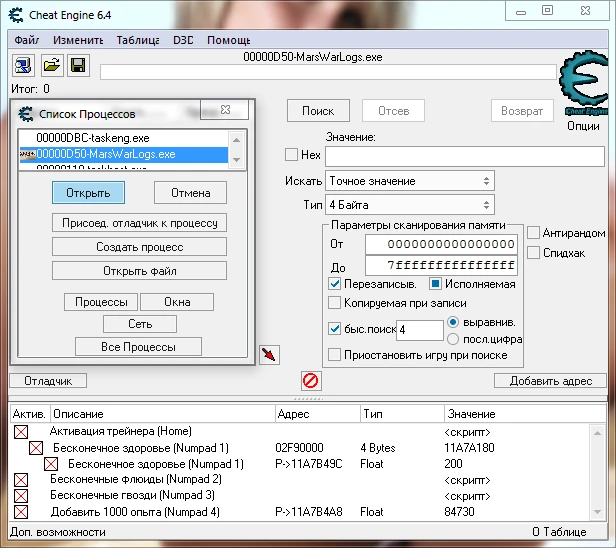
Task: Click the От start address field
Action: click(x=441, y=244)
